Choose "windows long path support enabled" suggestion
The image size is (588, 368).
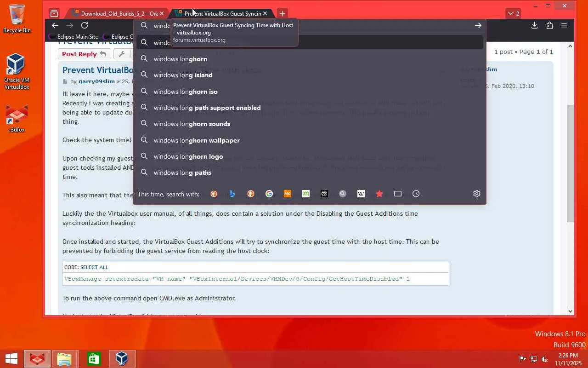coord(310,108)
